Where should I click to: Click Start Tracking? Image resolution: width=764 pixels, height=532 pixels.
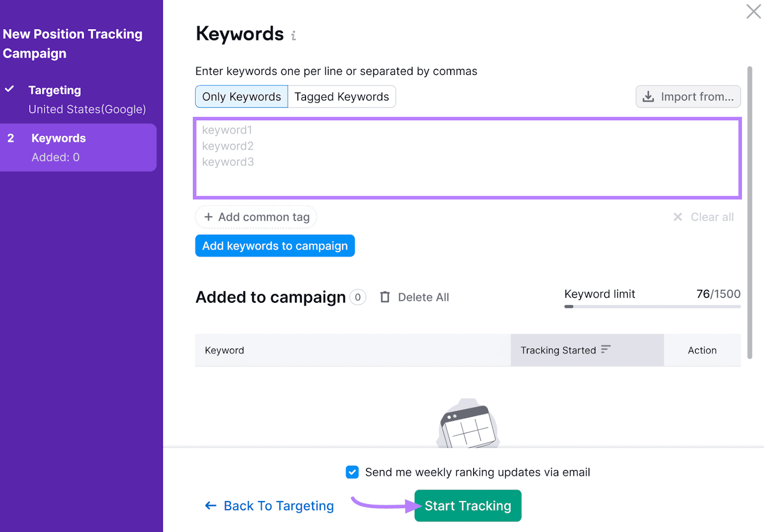click(467, 505)
